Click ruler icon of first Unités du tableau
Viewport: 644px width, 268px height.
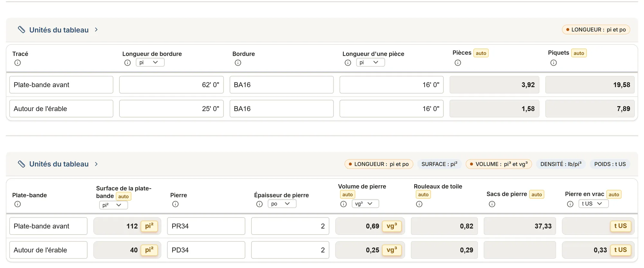[22, 30]
